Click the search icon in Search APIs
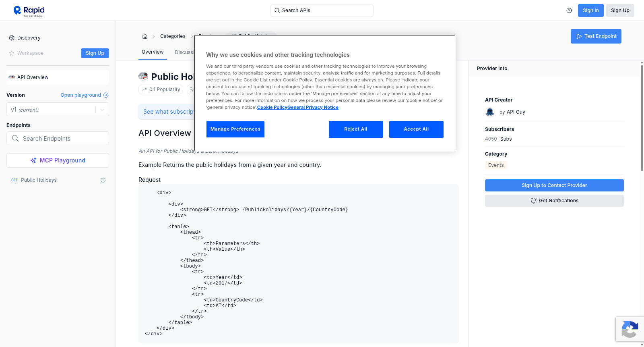This screenshot has height=347, width=644. 277,10
